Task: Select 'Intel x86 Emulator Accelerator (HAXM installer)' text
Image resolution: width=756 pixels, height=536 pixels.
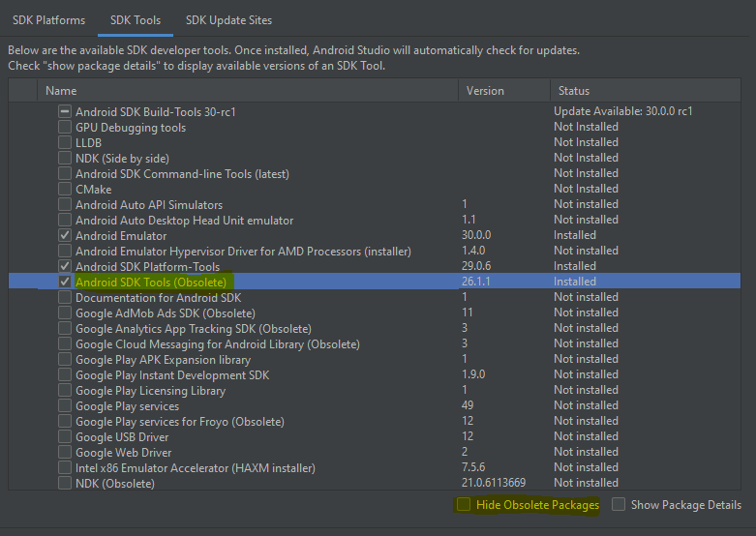Action: pyautogui.click(x=196, y=467)
